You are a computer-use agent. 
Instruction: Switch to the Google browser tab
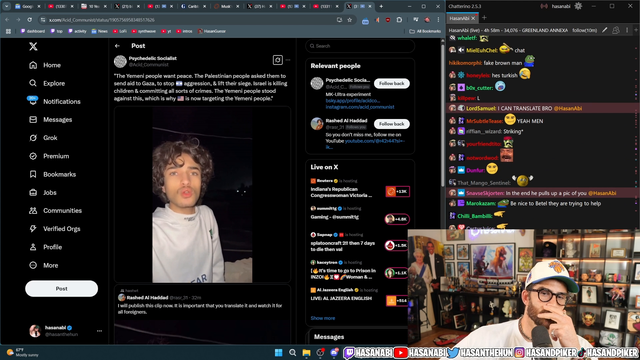pos(28,6)
